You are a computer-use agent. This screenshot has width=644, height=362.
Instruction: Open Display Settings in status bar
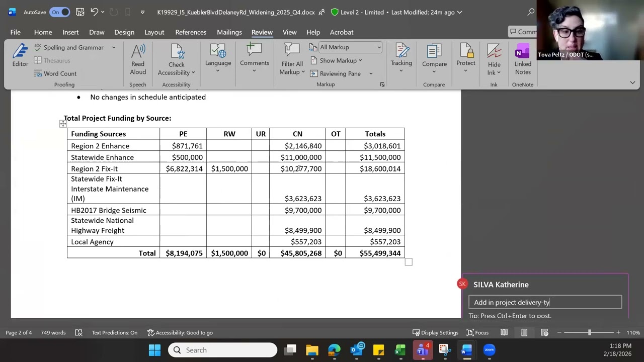click(435, 332)
